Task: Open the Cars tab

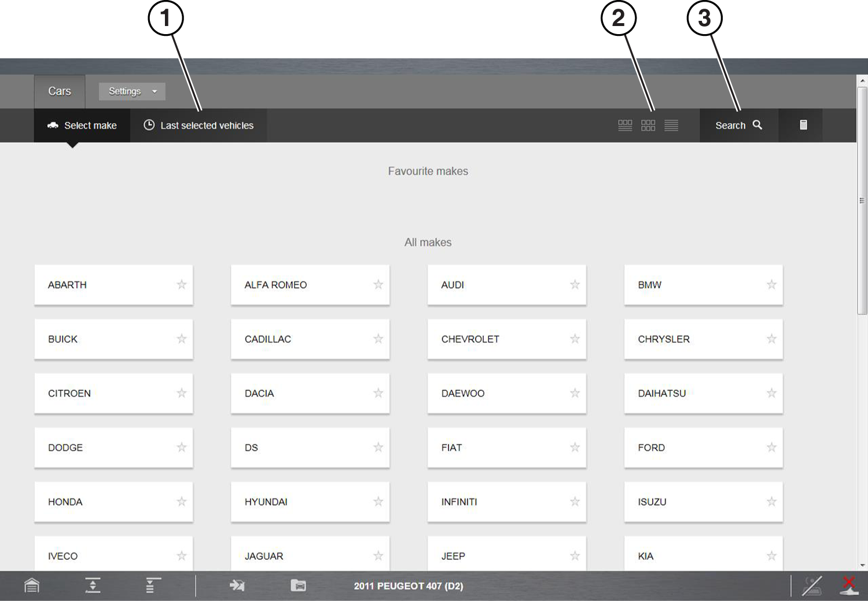Action: tap(60, 91)
